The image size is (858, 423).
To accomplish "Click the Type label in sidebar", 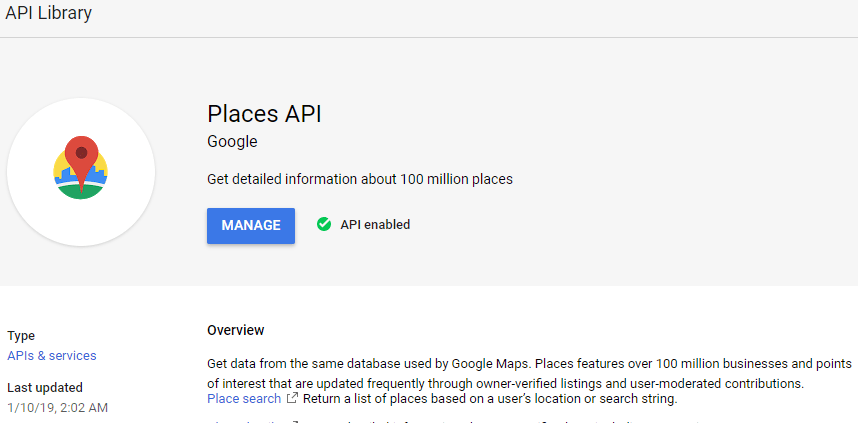I will click(x=21, y=336).
